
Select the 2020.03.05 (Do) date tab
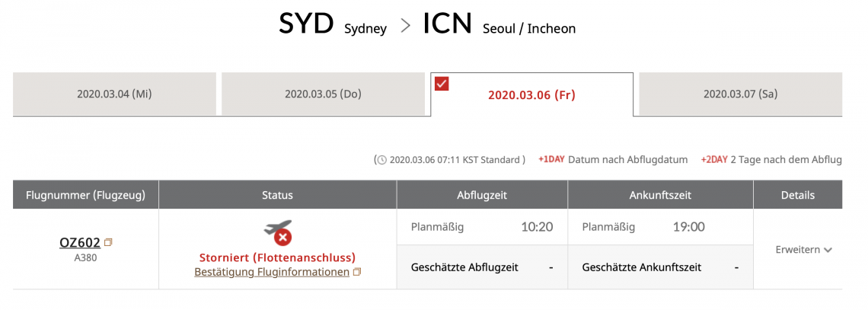323,94
